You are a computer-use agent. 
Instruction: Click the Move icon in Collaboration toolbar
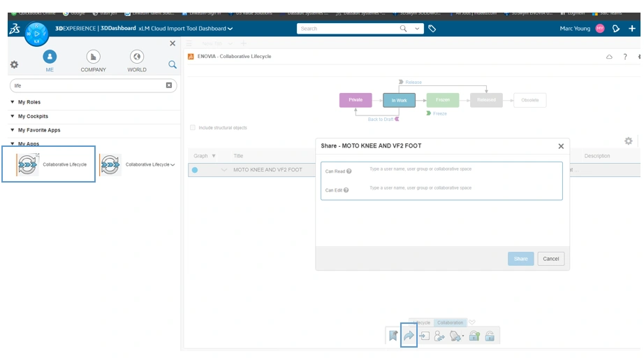[x=424, y=336]
